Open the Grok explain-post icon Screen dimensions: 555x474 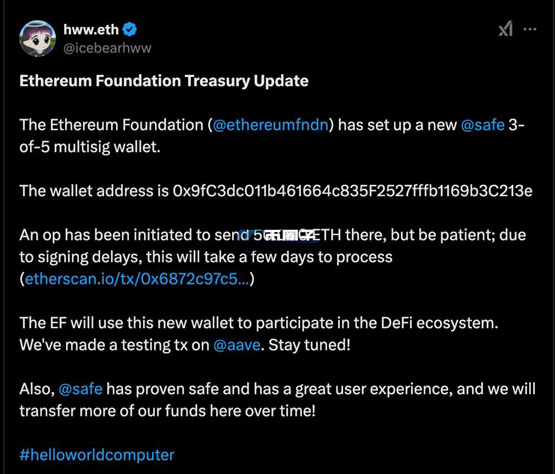pos(505,29)
